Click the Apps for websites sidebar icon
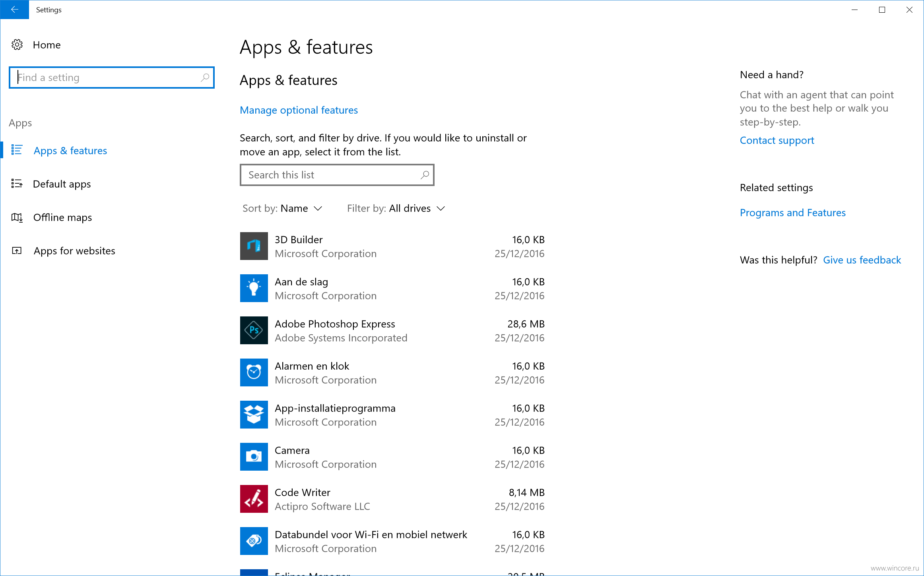This screenshot has height=576, width=924. (17, 250)
